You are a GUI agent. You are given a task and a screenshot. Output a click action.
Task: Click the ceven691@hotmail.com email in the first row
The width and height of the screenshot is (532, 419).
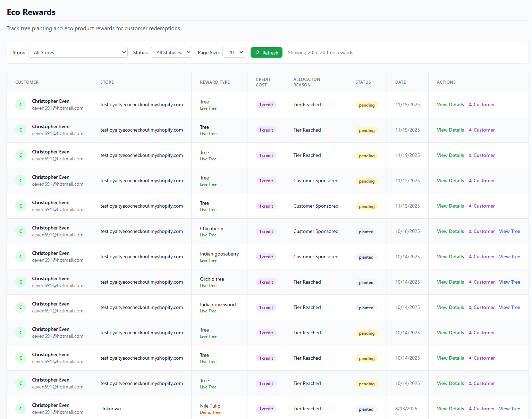58,108
